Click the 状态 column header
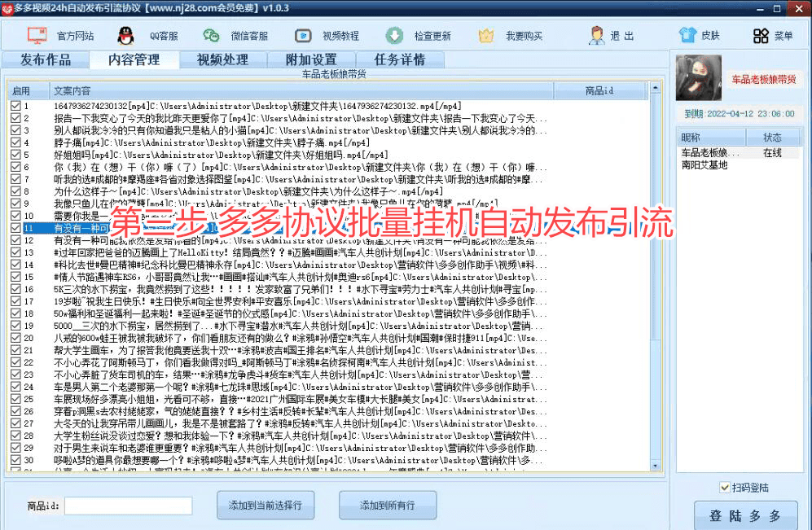 [x=773, y=138]
